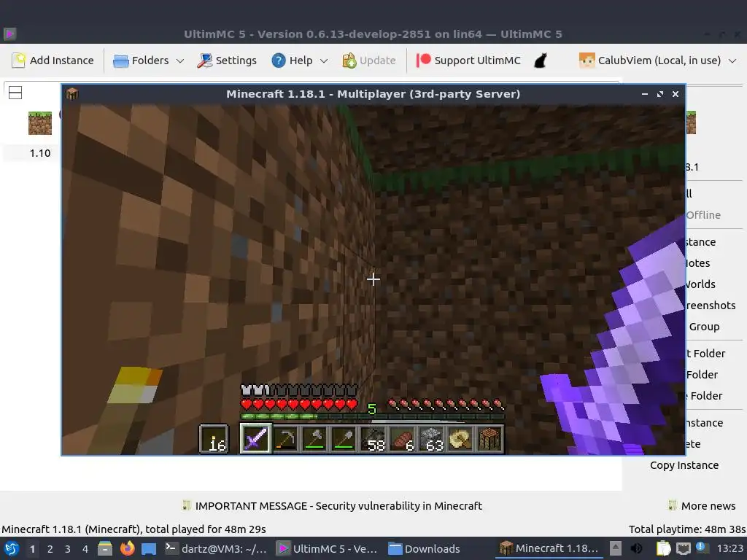Open the system start menu icon
Viewport: 747px width, 560px height.
click(x=11, y=549)
